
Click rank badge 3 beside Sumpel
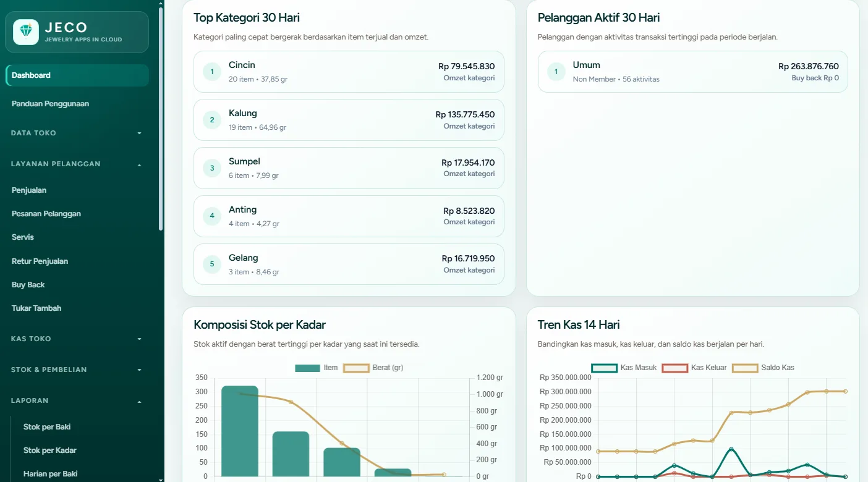[212, 168]
